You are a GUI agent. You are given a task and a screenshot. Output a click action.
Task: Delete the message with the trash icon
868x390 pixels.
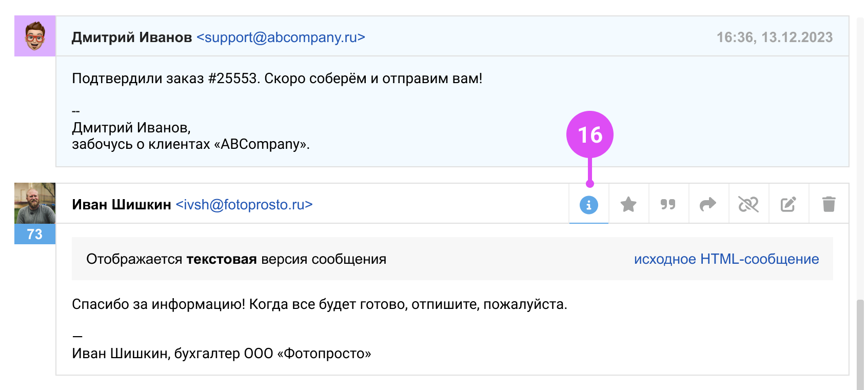point(828,205)
